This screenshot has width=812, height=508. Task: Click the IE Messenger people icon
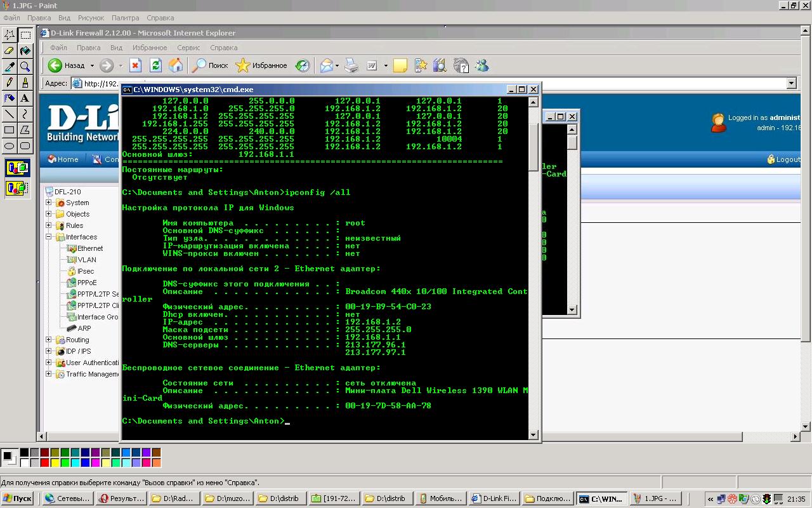[x=481, y=65]
